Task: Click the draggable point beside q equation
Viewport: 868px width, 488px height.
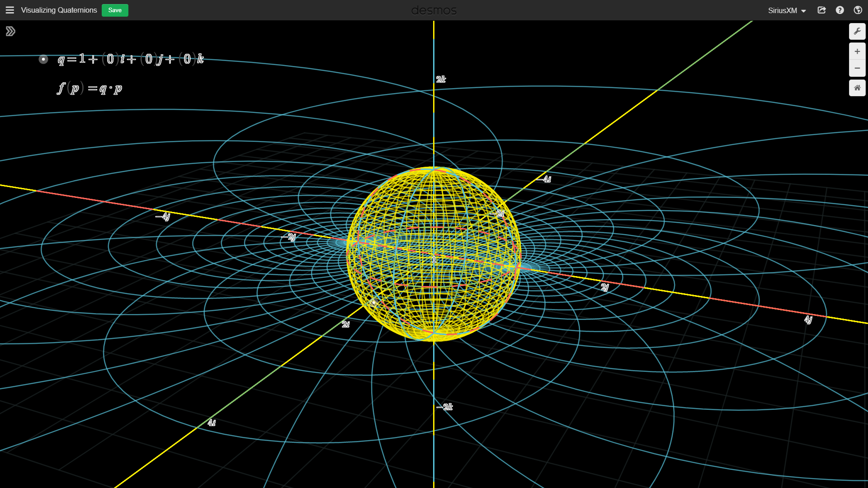Action: point(43,59)
